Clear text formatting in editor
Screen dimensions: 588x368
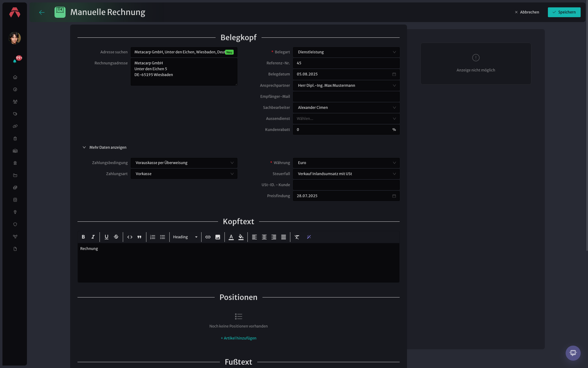coord(297,237)
